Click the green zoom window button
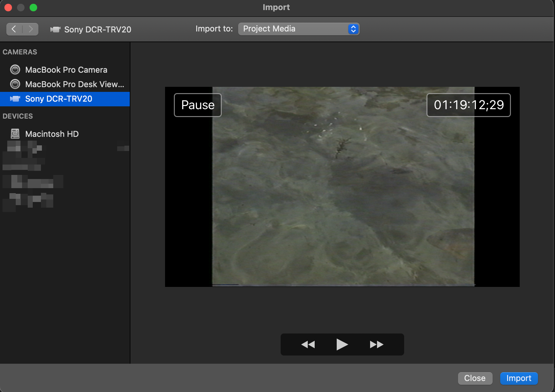 (x=33, y=8)
